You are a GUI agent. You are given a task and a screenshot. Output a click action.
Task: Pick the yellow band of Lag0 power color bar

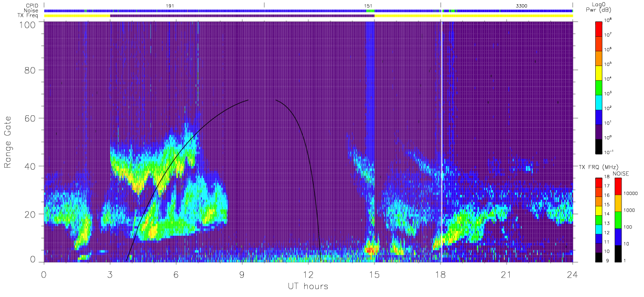click(x=599, y=73)
